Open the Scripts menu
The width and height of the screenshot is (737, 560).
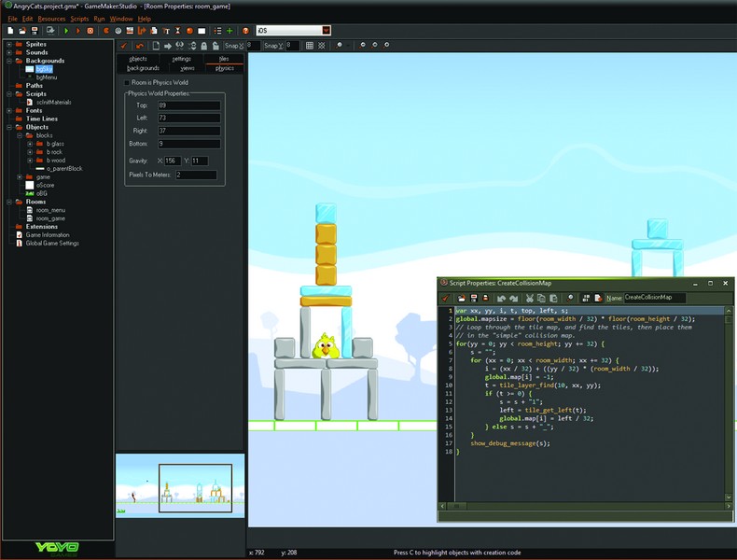tap(79, 19)
